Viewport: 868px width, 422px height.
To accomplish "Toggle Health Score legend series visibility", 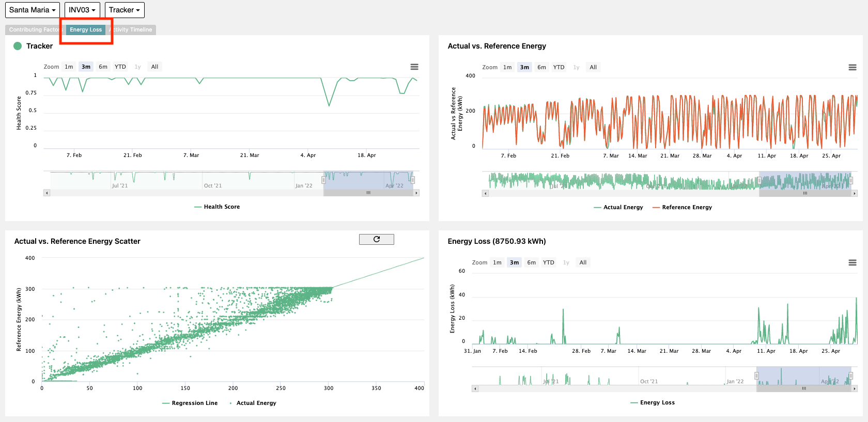I will coord(217,207).
